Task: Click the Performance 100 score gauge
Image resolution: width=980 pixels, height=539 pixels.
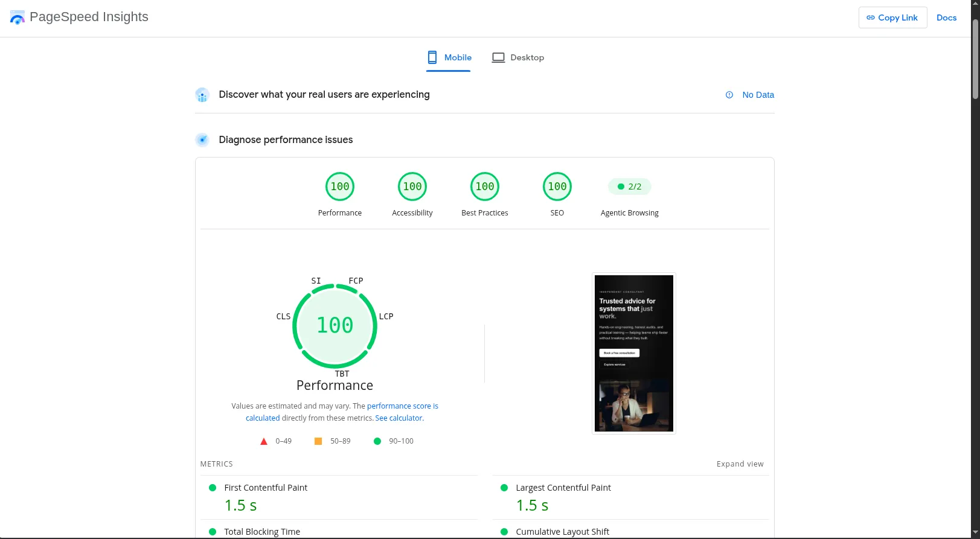Action: [x=340, y=187]
